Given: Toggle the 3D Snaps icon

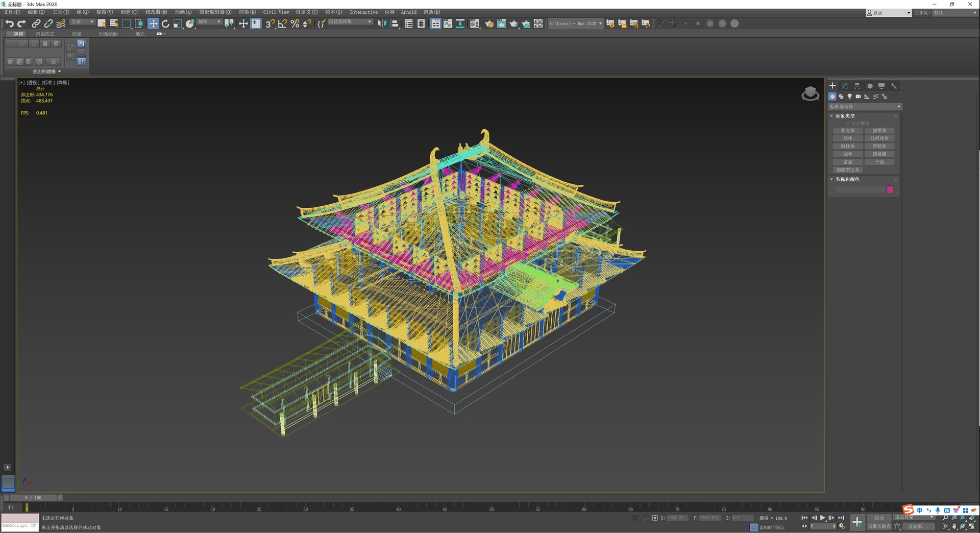Looking at the screenshot, I should click(270, 23).
